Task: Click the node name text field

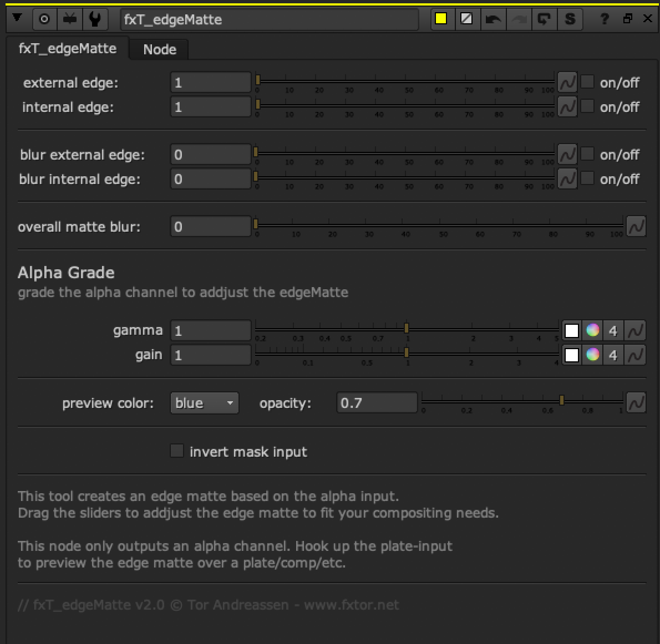Action: pos(269,19)
